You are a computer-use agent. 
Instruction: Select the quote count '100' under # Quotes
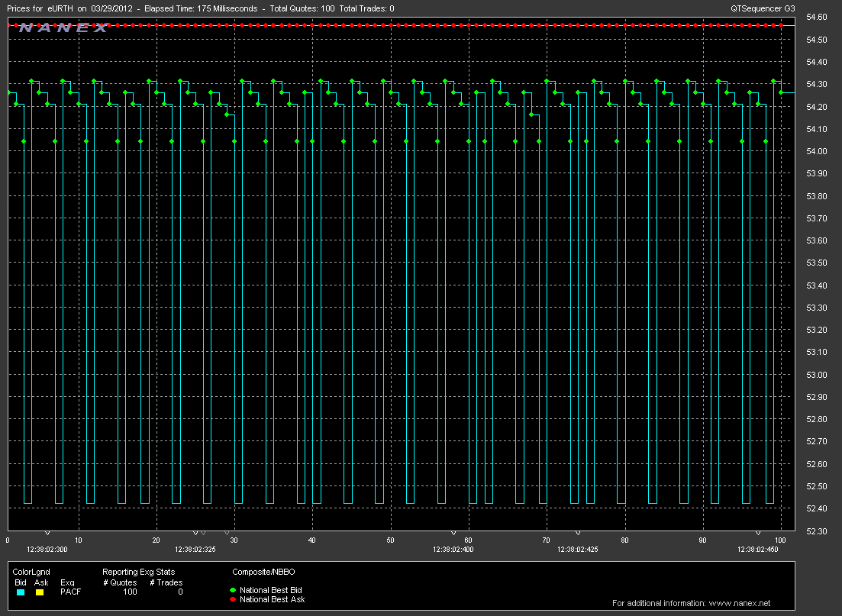[x=130, y=592]
